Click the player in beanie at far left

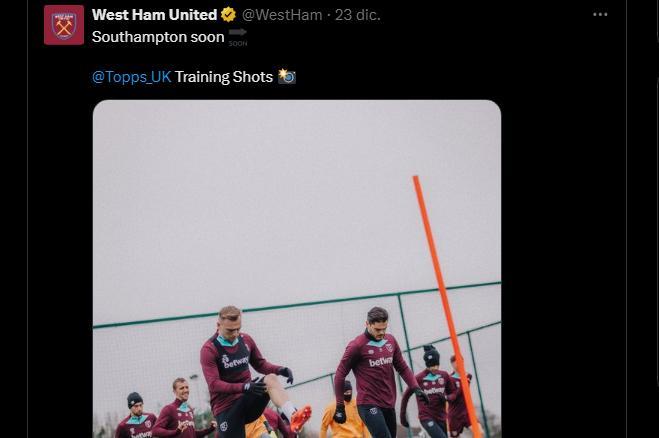pos(134,418)
